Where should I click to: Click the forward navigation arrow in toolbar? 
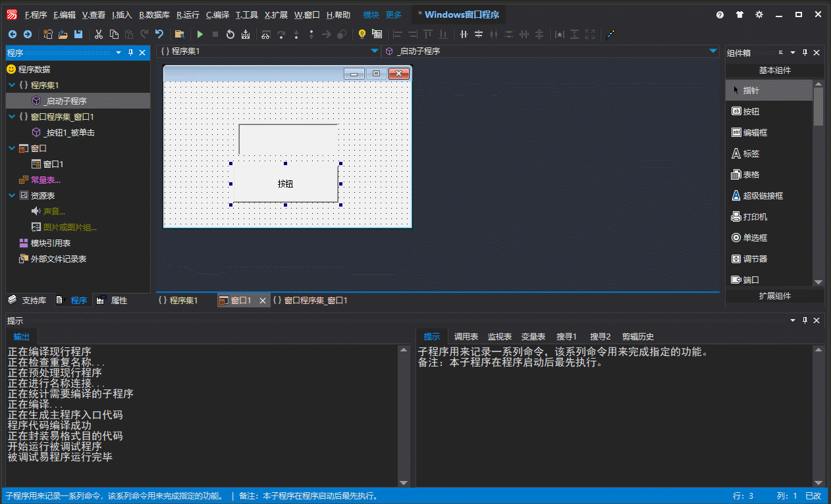pyautogui.click(x=27, y=34)
